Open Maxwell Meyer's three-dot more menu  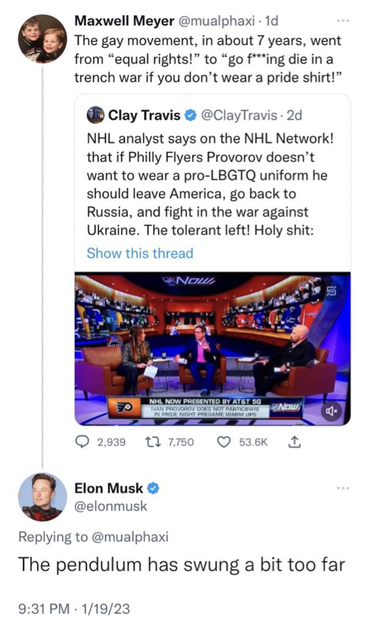(x=342, y=21)
